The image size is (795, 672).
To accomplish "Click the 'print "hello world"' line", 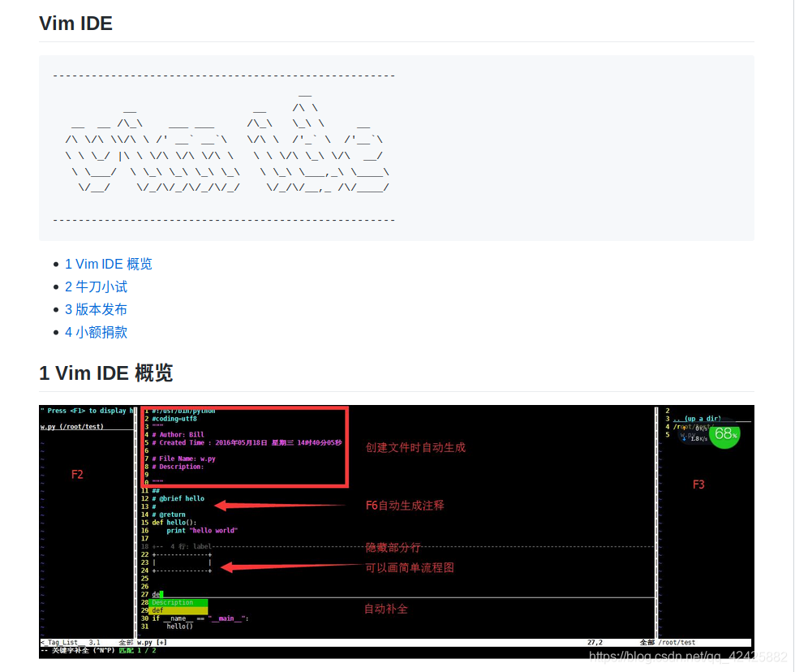I will pyautogui.click(x=202, y=531).
